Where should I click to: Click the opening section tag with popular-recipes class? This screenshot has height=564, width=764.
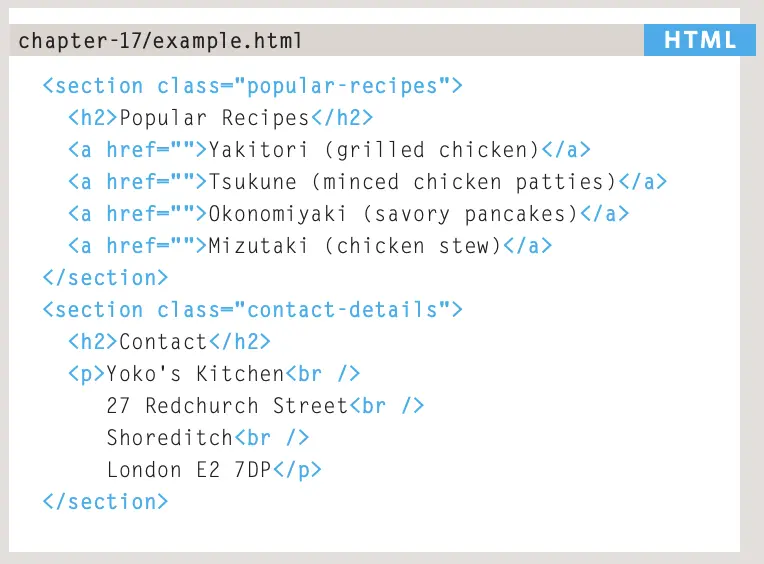coord(253,86)
